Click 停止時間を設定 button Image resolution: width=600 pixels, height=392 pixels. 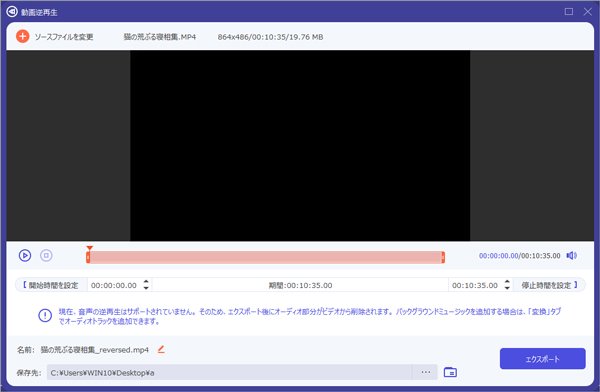coord(549,285)
